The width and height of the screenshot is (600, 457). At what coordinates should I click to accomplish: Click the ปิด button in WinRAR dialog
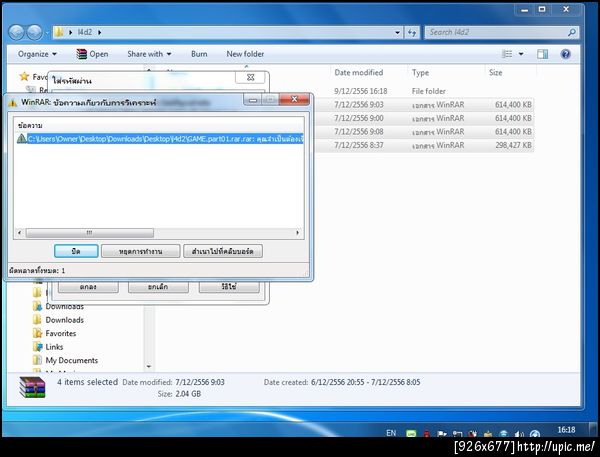tap(76, 251)
